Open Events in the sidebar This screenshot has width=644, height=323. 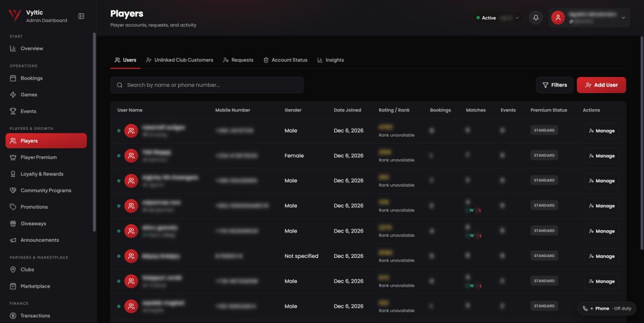(x=46, y=111)
